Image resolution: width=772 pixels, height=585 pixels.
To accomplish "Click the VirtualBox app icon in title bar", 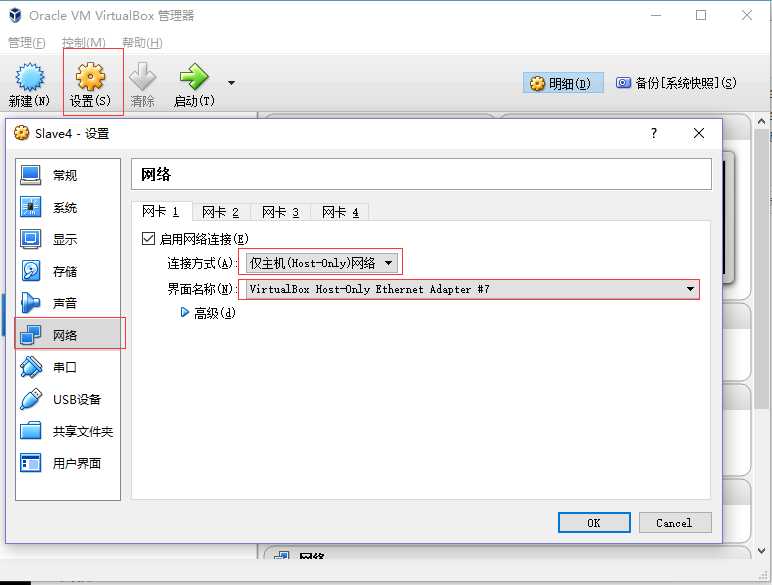I will (15, 15).
